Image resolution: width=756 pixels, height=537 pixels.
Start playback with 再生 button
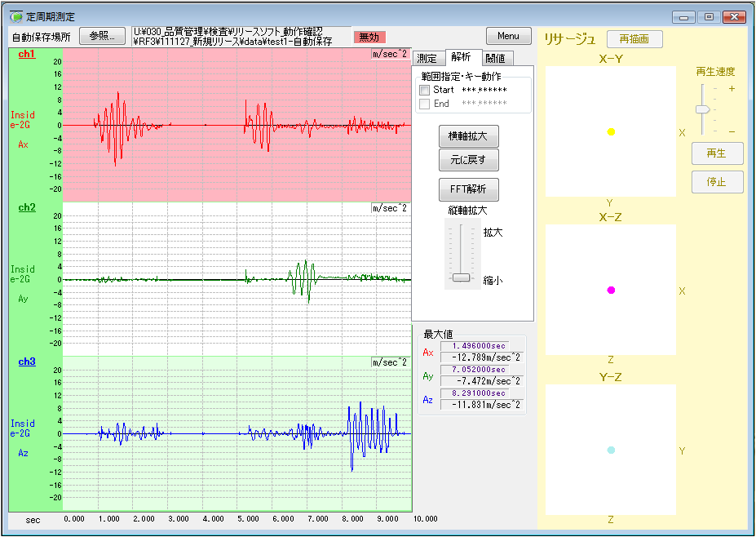click(x=717, y=153)
